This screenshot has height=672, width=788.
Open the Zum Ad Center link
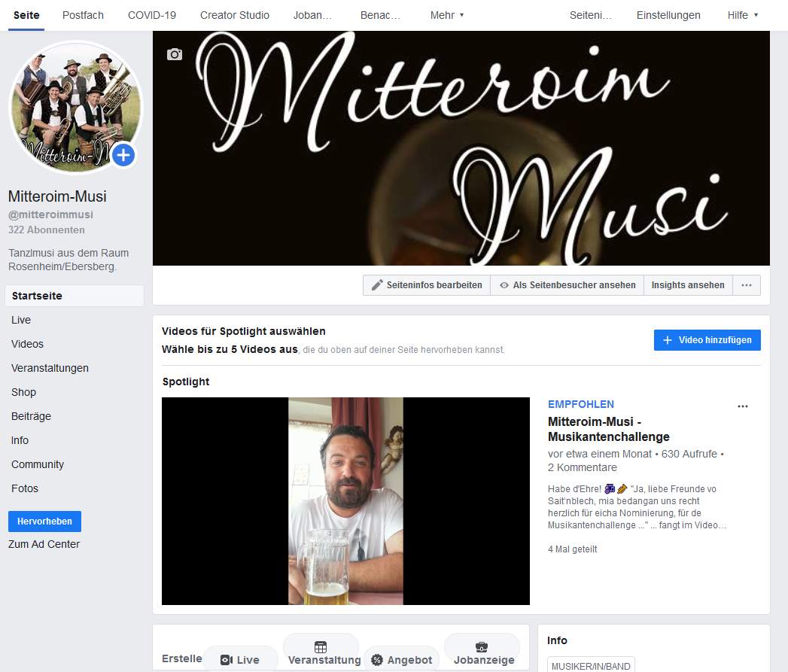44,544
